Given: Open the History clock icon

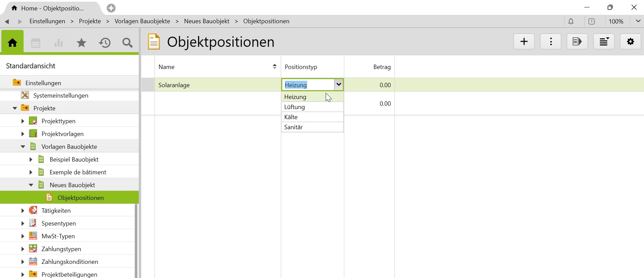Looking at the screenshot, I should [x=104, y=42].
